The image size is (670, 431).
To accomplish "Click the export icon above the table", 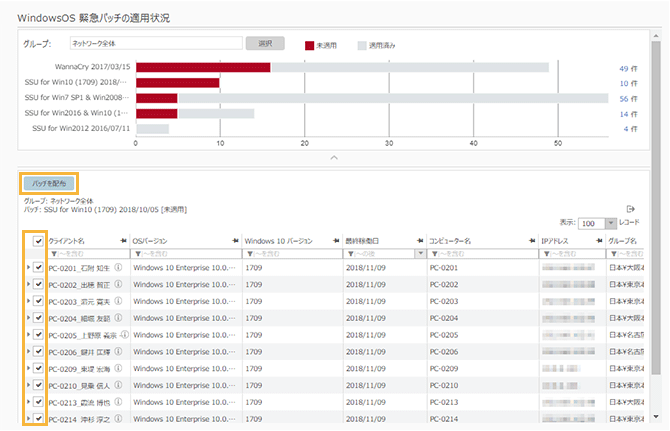I will (630, 208).
